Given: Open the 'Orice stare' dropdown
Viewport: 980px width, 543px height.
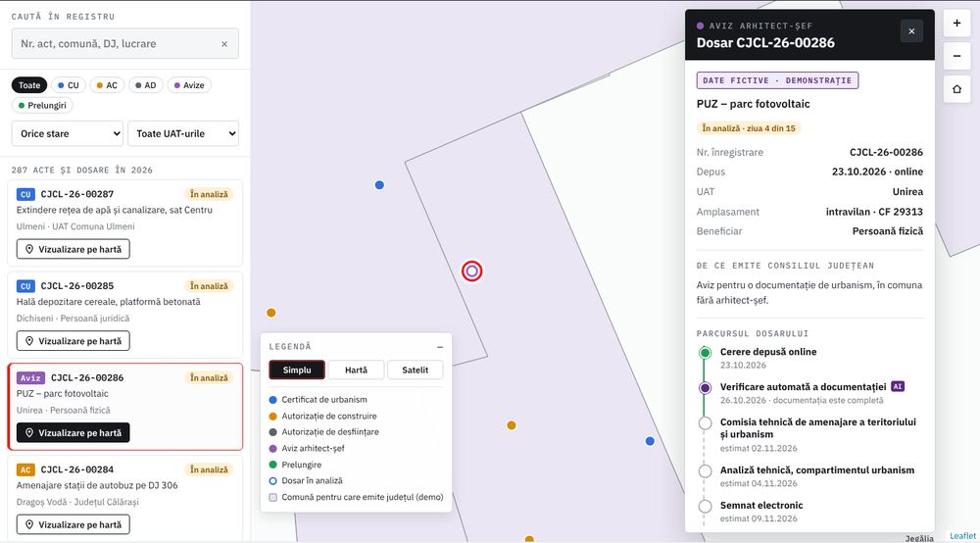Looking at the screenshot, I should tap(68, 133).
